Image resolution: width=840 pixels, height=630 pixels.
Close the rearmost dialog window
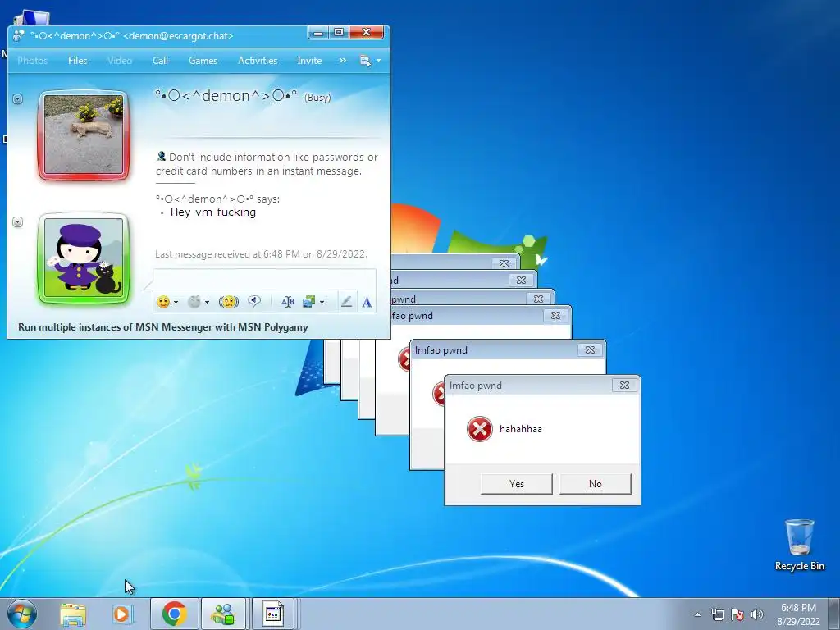tap(504, 263)
